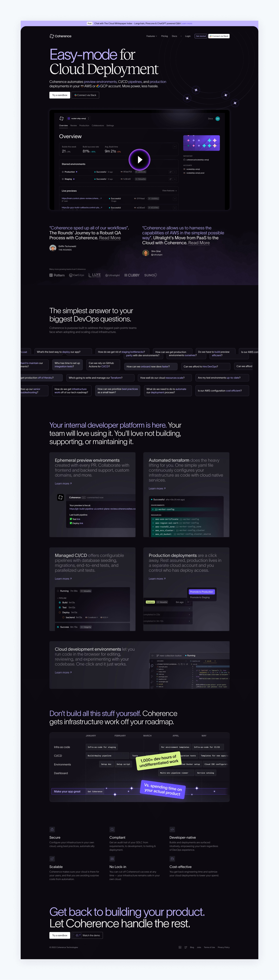This screenshot has width=279, height=980.
Task: Follow the Learn more banner link
Action: point(187,24)
